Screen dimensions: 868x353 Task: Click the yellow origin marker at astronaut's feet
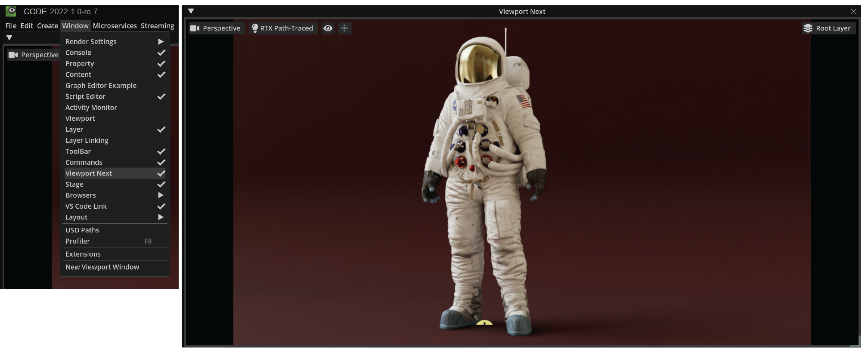[484, 322]
